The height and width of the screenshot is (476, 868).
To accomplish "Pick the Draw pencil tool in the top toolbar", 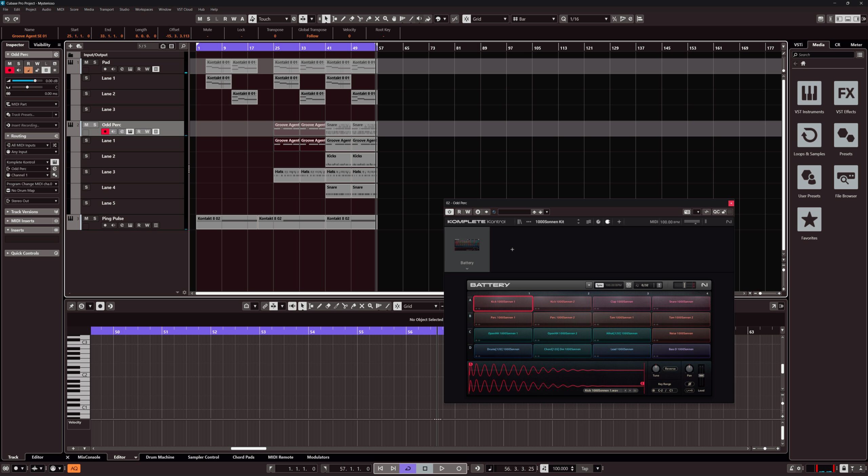I will pyautogui.click(x=343, y=19).
